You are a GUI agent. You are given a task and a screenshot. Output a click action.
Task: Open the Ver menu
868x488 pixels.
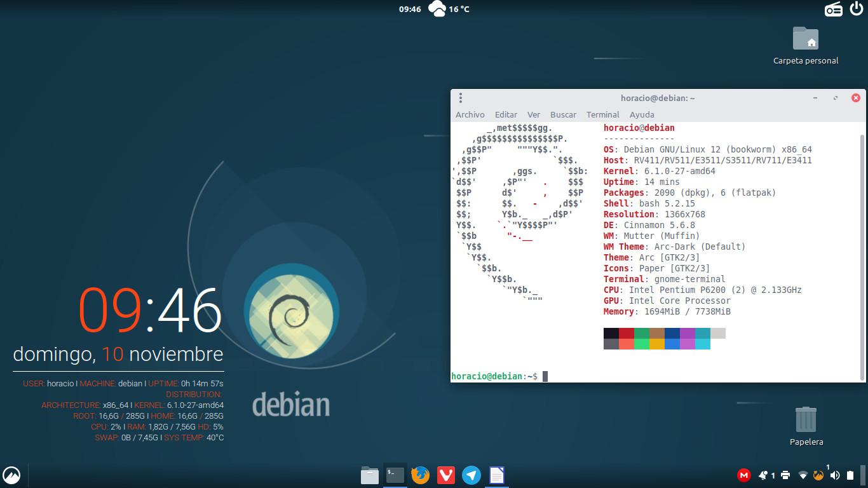pyautogui.click(x=534, y=114)
